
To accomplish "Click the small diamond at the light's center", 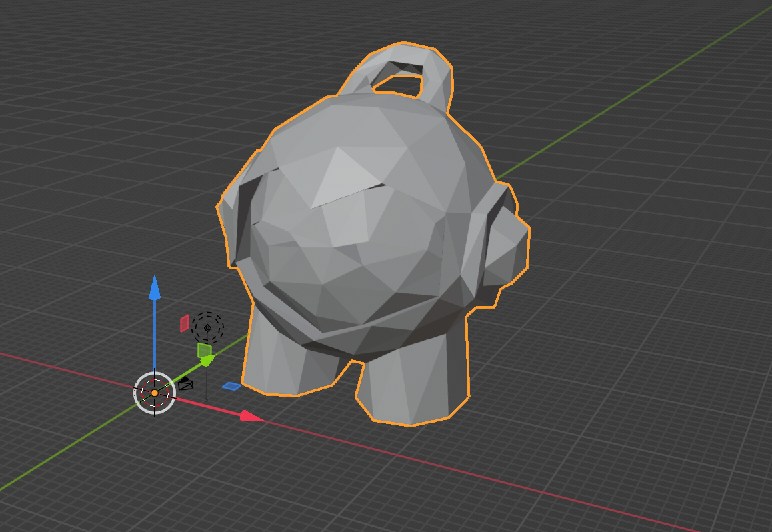I will pyautogui.click(x=207, y=327).
